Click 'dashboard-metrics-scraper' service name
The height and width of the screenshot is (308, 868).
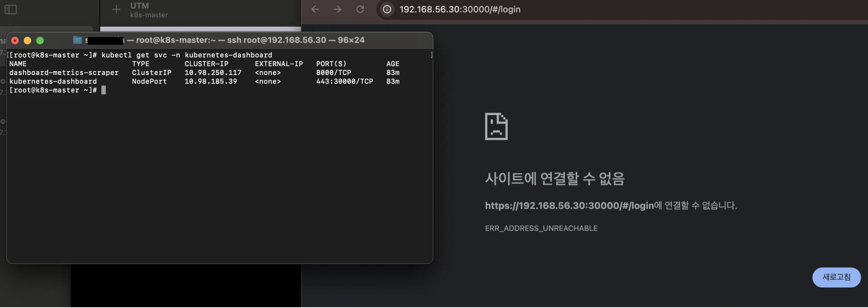click(x=64, y=73)
